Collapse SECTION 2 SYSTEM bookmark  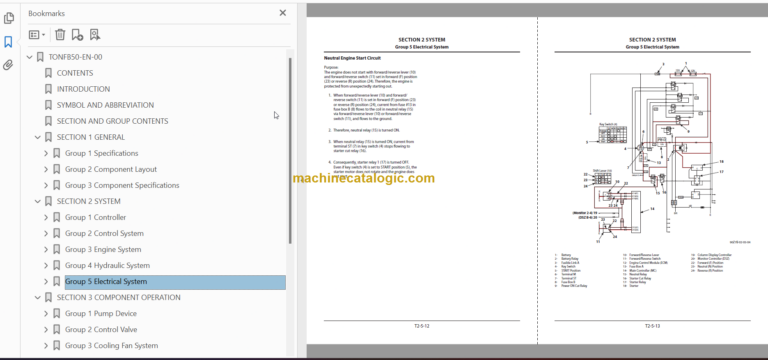click(x=38, y=201)
